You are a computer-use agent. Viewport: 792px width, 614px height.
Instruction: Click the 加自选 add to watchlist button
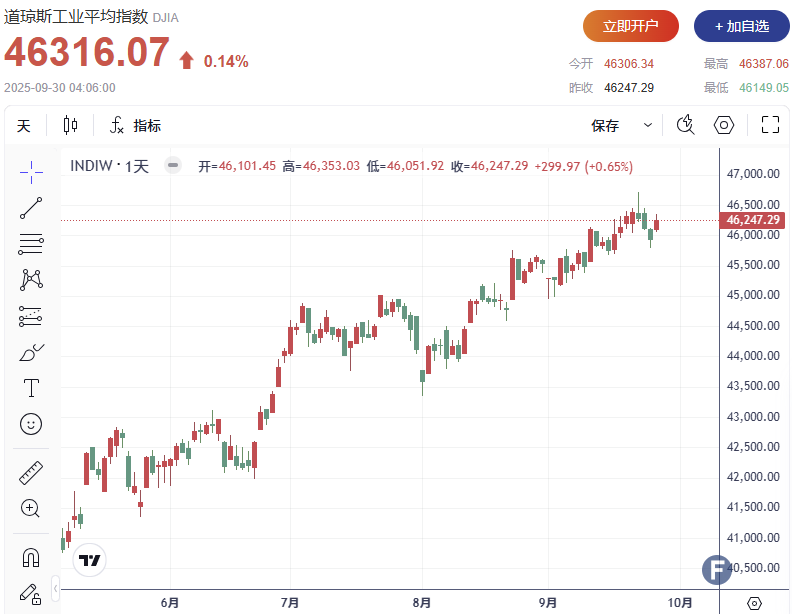[x=741, y=26]
